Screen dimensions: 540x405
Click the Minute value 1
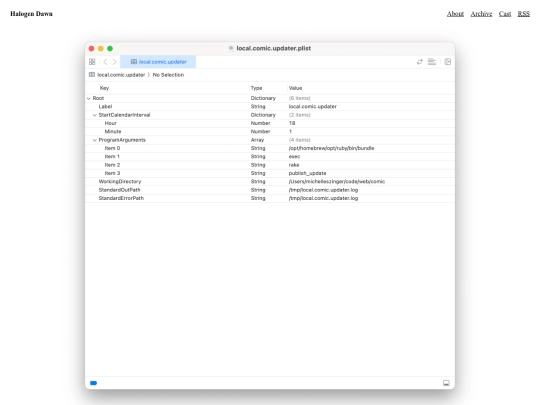(290, 132)
